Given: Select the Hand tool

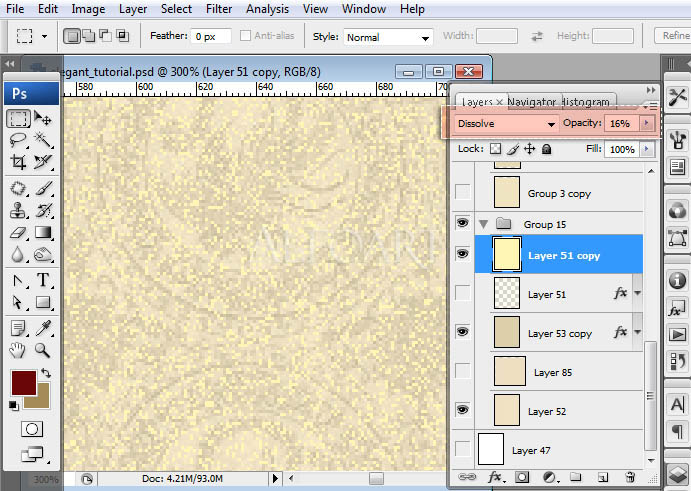Looking at the screenshot, I should pos(19,350).
